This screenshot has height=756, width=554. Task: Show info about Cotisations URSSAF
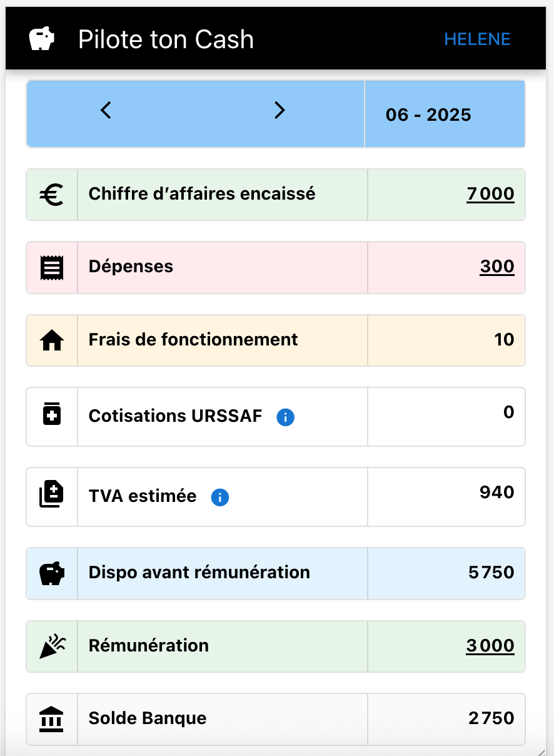pos(285,417)
